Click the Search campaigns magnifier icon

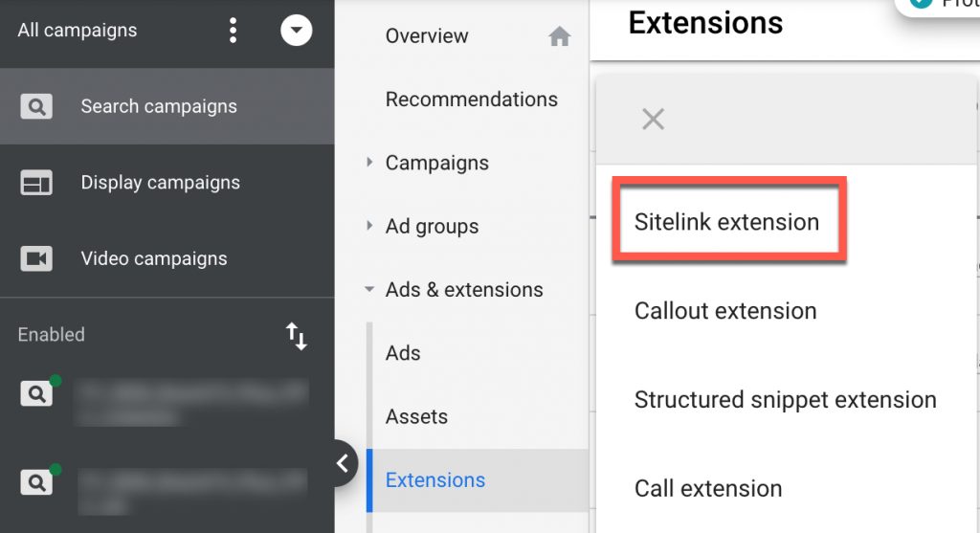36,106
